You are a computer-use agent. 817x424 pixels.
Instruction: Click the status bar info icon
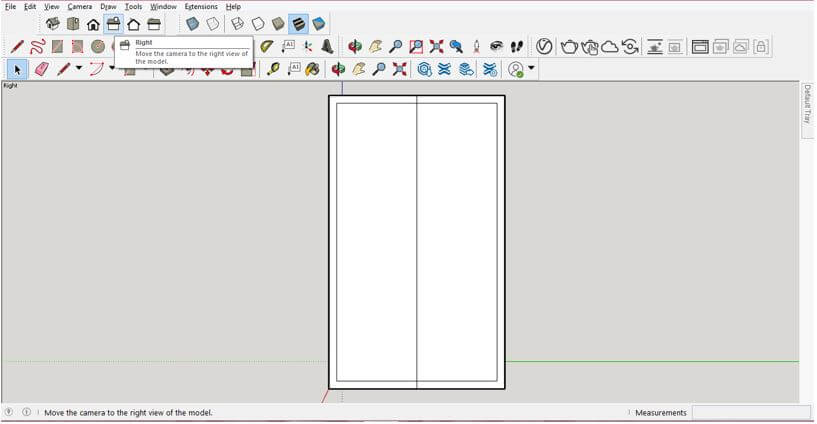(x=27, y=412)
